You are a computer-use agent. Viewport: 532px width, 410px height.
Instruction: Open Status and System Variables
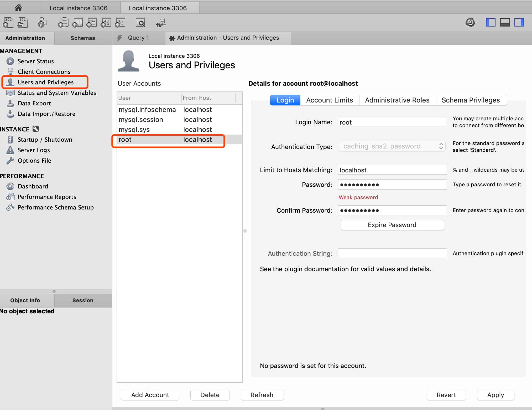57,93
